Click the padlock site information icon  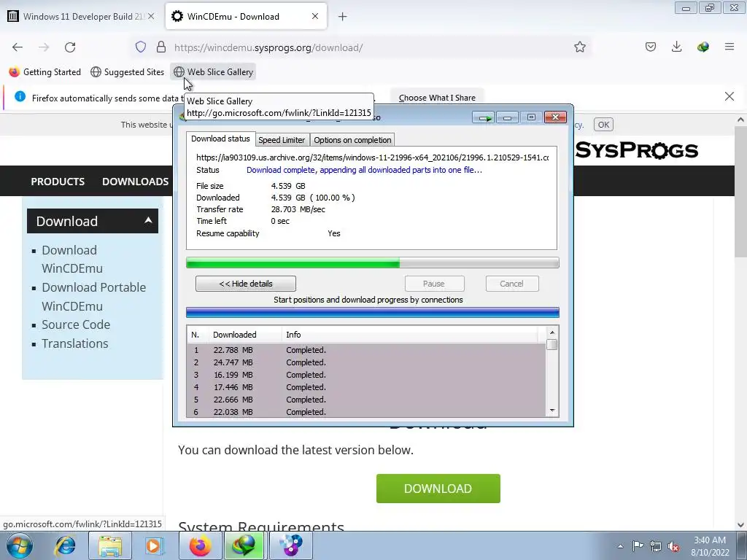[161, 47]
